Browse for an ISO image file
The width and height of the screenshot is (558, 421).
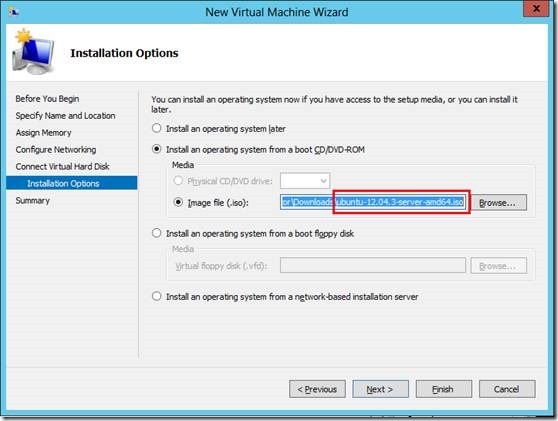coord(499,202)
